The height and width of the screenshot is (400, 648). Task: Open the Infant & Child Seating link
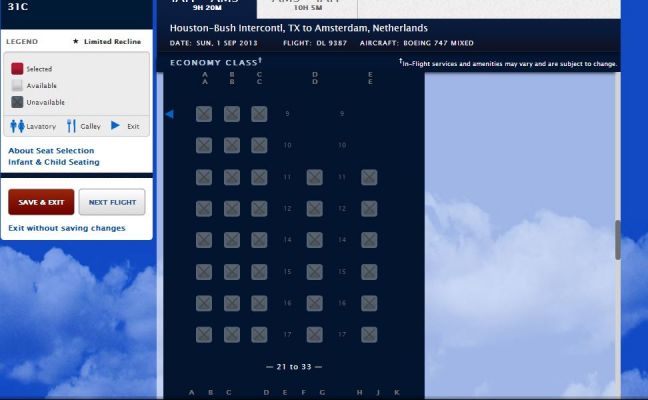coord(54,162)
